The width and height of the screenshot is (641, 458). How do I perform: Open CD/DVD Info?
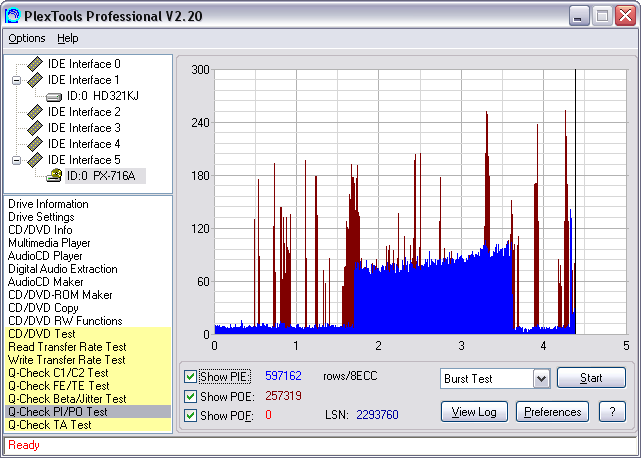tap(40, 230)
